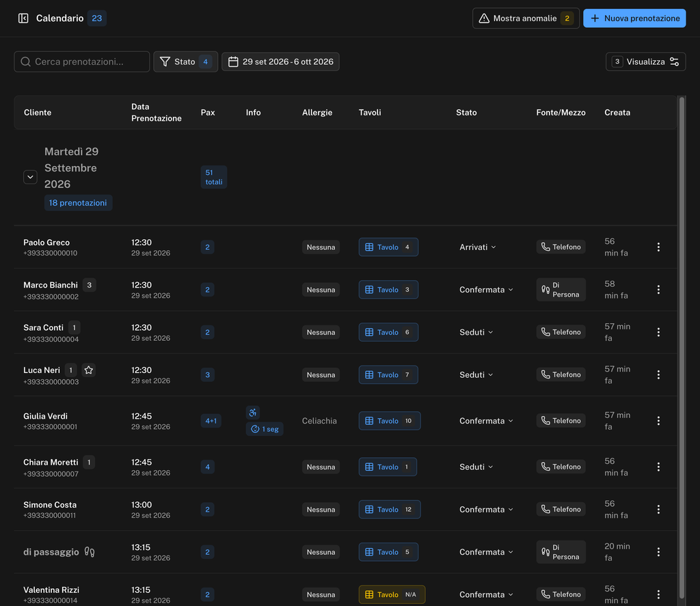This screenshot has height=606, width=700.
Task: Open the three-dot menu for Luca Neri
Action: pos(658,375)
